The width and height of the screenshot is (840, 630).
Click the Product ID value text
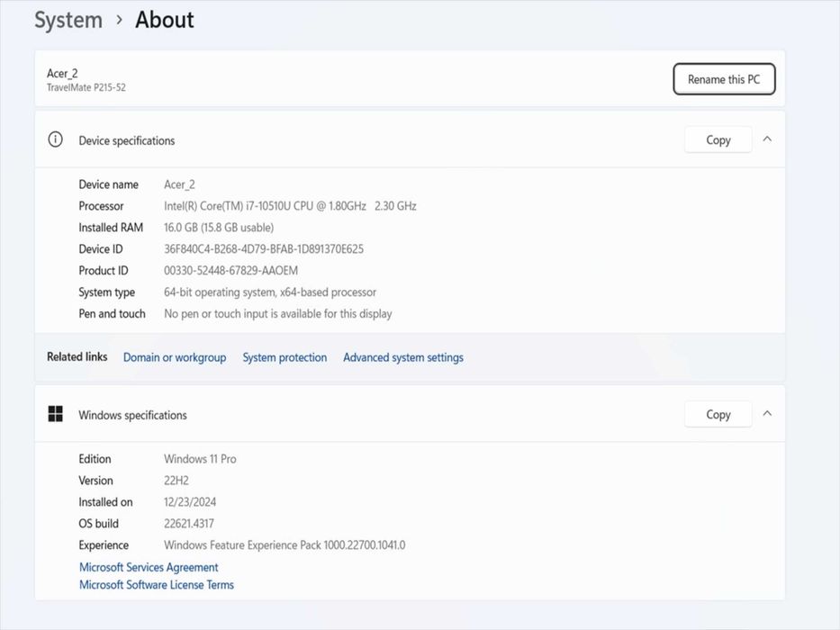tap(230, 271)
